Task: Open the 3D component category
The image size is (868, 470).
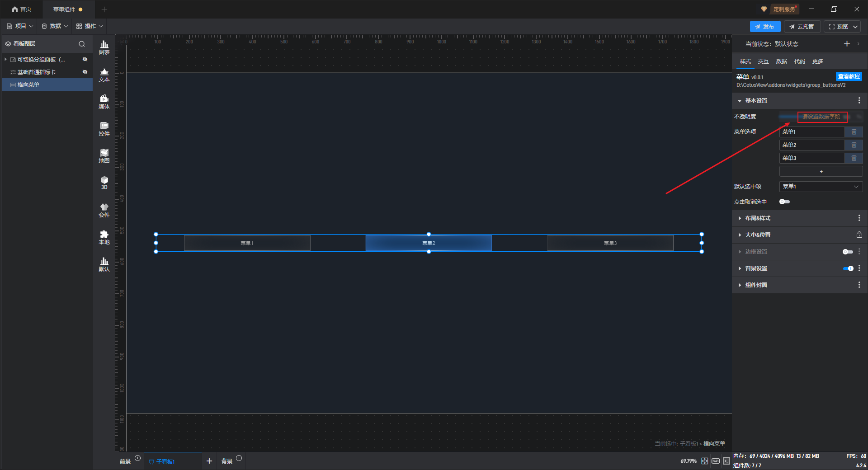Action: 104,183
